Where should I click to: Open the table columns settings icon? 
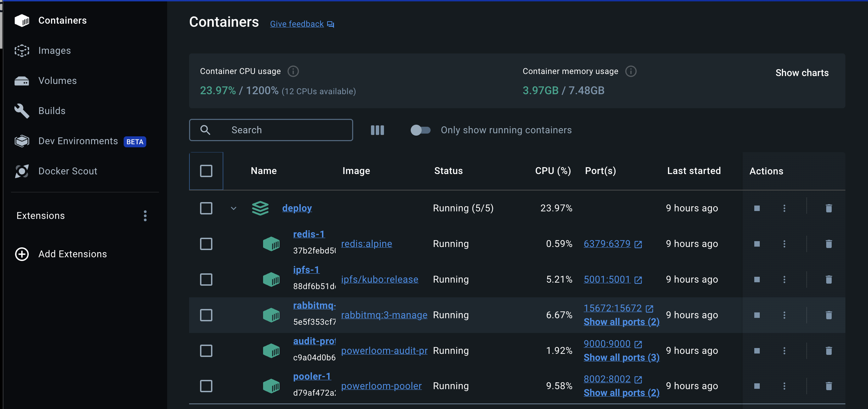pyautogui.click(x=377, y=130)
